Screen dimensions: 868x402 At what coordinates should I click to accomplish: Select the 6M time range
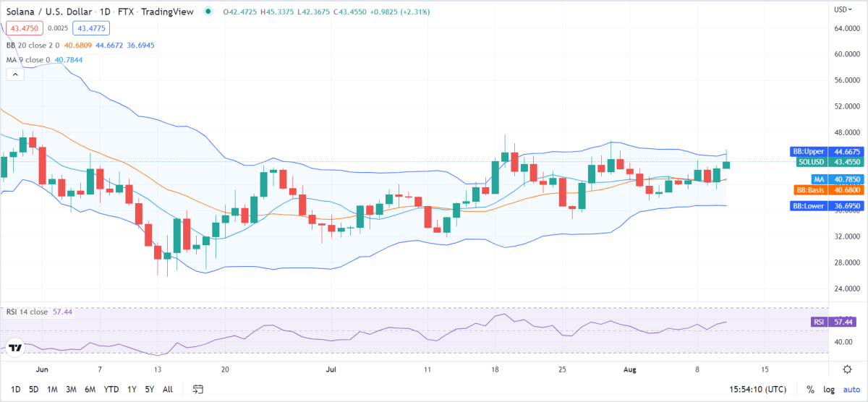coord(90,389)
